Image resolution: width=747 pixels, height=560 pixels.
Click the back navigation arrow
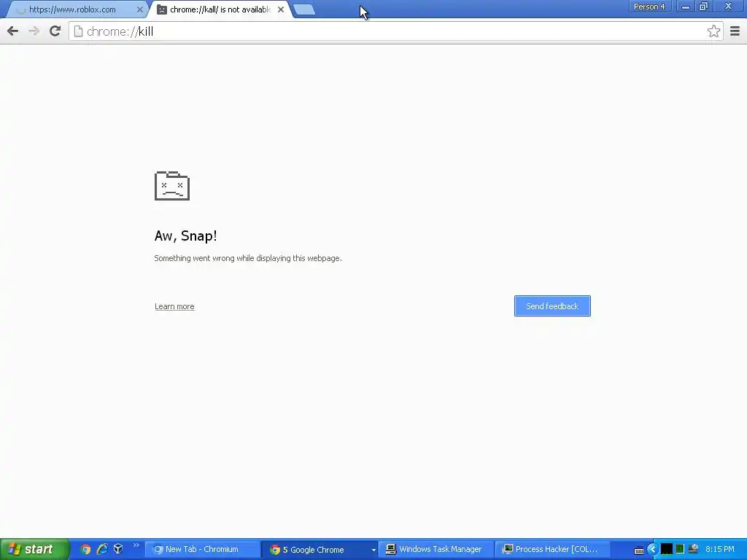pos(13,31)
